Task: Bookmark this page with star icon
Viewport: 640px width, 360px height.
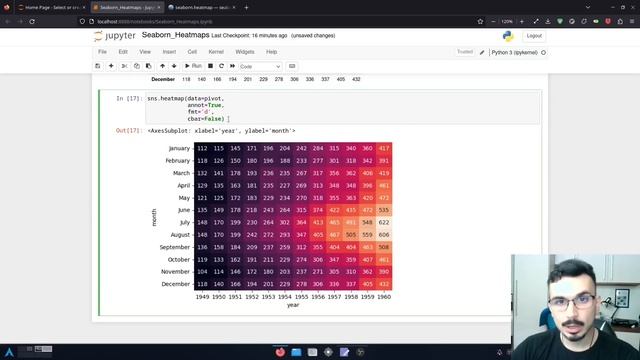Action: point(480,21)
